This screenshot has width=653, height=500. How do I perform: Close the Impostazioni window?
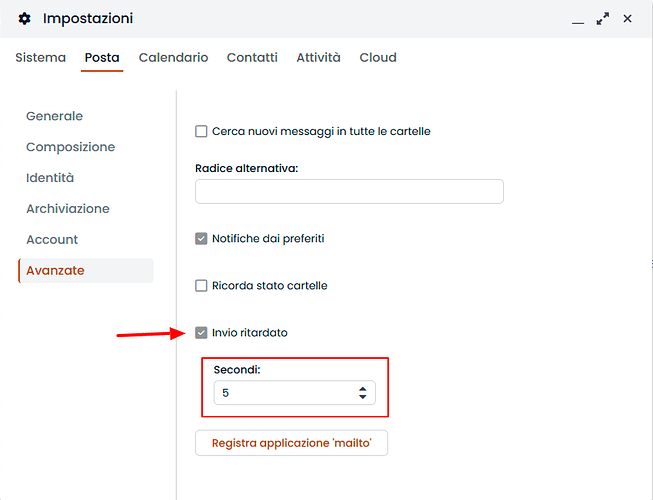(x=628, y=19)
